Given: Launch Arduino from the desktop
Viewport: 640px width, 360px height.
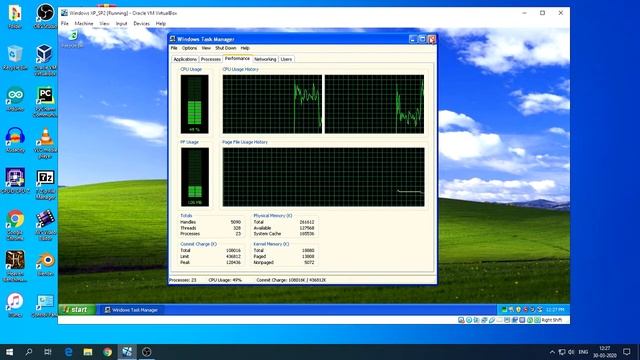Looking at the screenshot, I should [15, 99].
